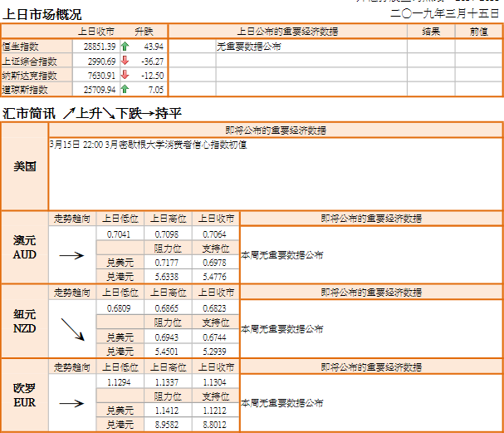The image size is (504, 433).
Task: Click EUR previous close 1.1304
Action: coord(214,382)
